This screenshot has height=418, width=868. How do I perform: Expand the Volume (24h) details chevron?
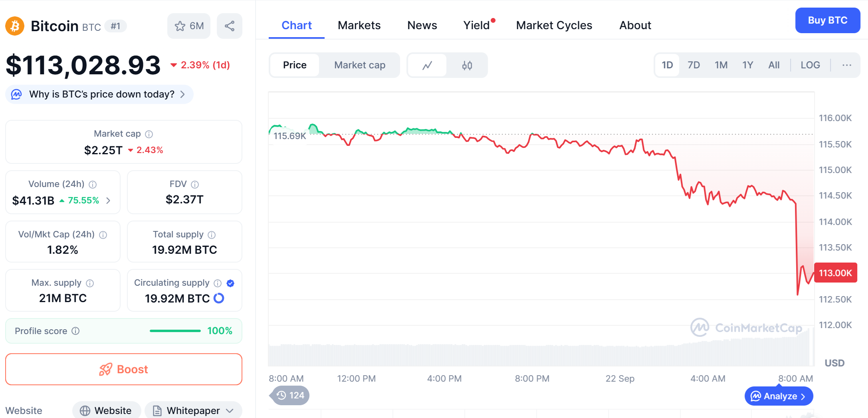[x=108, y=201]
